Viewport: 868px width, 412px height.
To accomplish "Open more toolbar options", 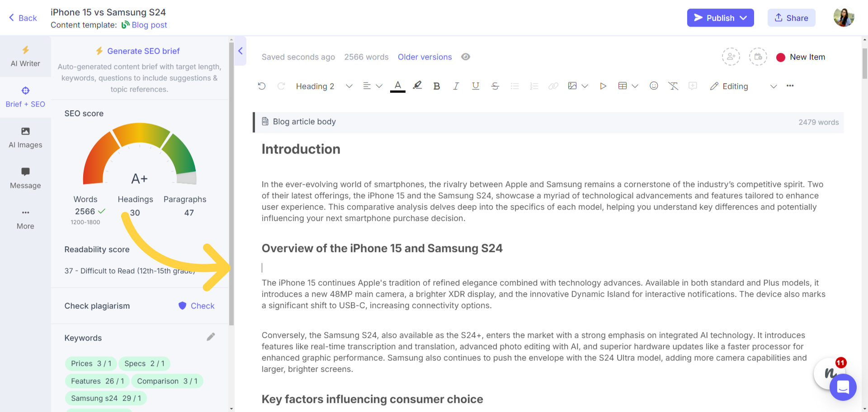I will tap(790, 86).
